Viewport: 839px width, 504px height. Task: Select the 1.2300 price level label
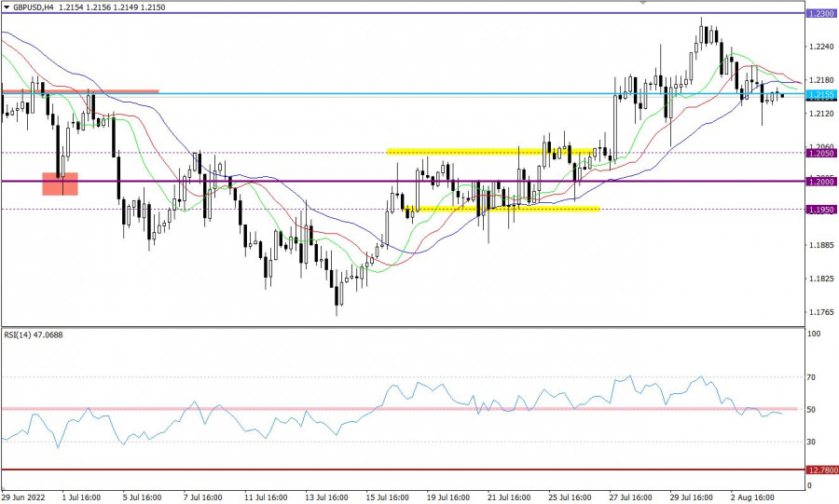point(821,14)
